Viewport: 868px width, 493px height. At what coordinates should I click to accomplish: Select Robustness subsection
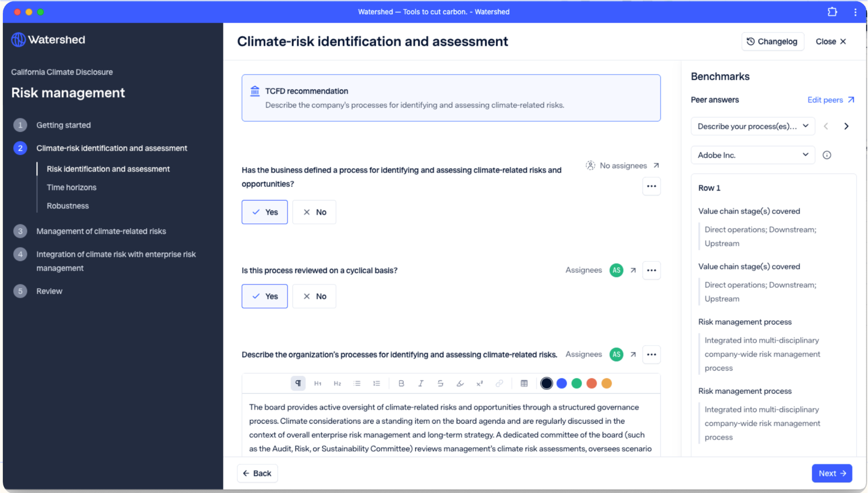coord(68,206)
